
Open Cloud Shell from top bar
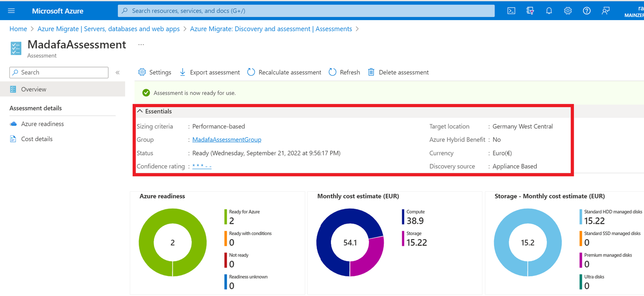coord(511,11)
